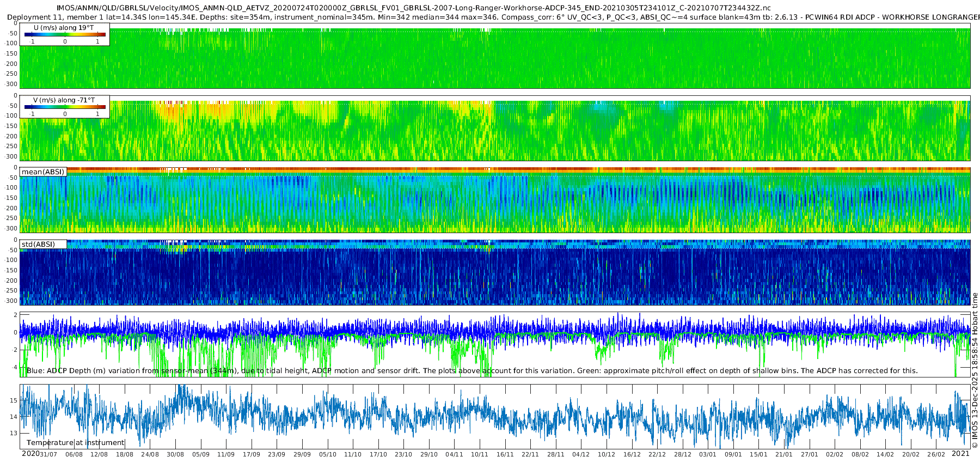Screen dimensions: 980x463
Task: Click the '17/10' date tick label
Action: click(x=378, y=454)
